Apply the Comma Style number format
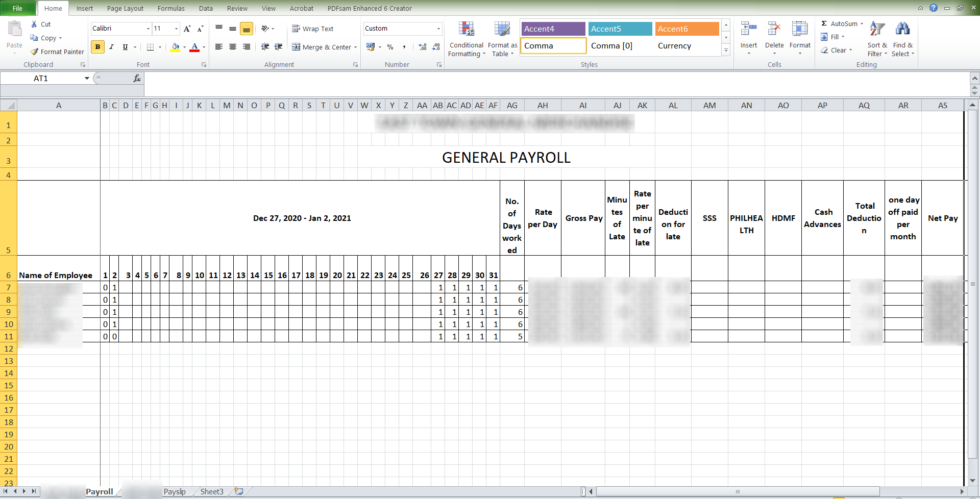980x499 pixels. point(404,47)
